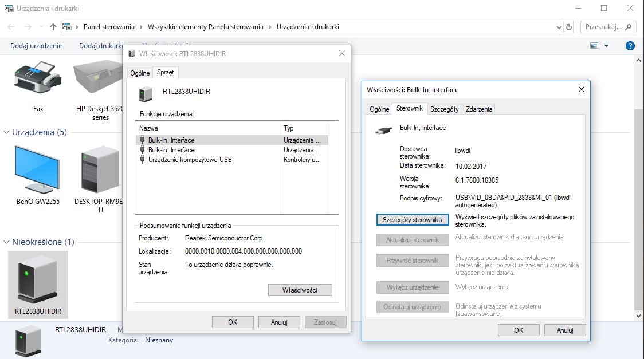The image size is (644, 359).
Task: Select the second unhighlighted Bulk-In, Interface row
Action: click(x=231, y=150)
